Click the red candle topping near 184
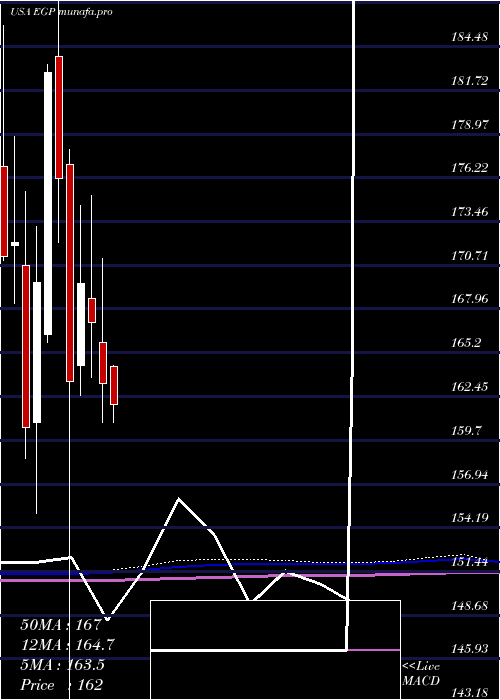 [59, 117]
